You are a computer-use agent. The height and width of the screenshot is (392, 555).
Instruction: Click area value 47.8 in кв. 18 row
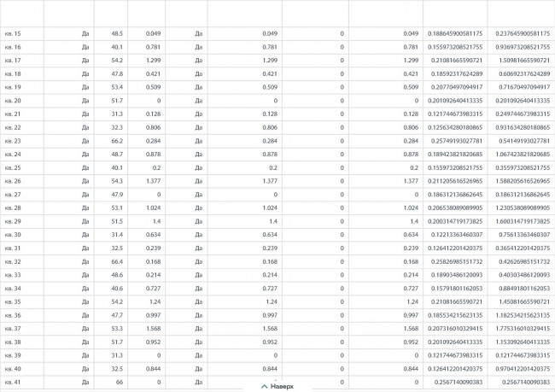117,74
